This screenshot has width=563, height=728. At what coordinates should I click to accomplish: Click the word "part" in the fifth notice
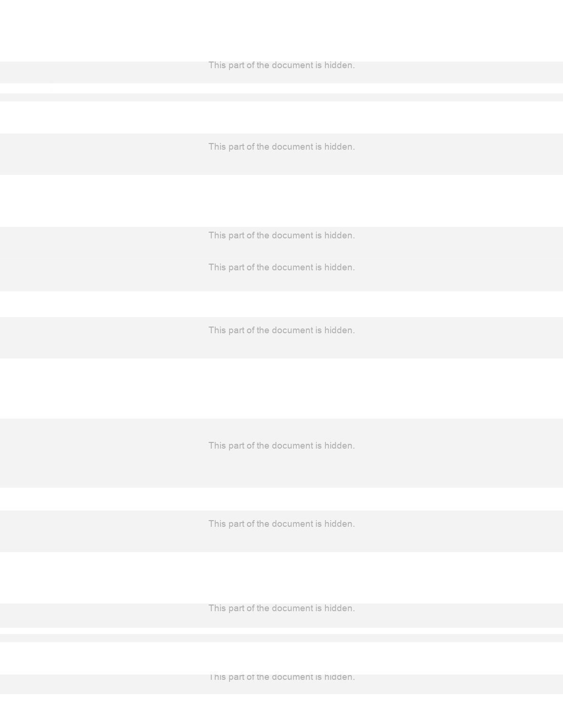tap(236, 330)
